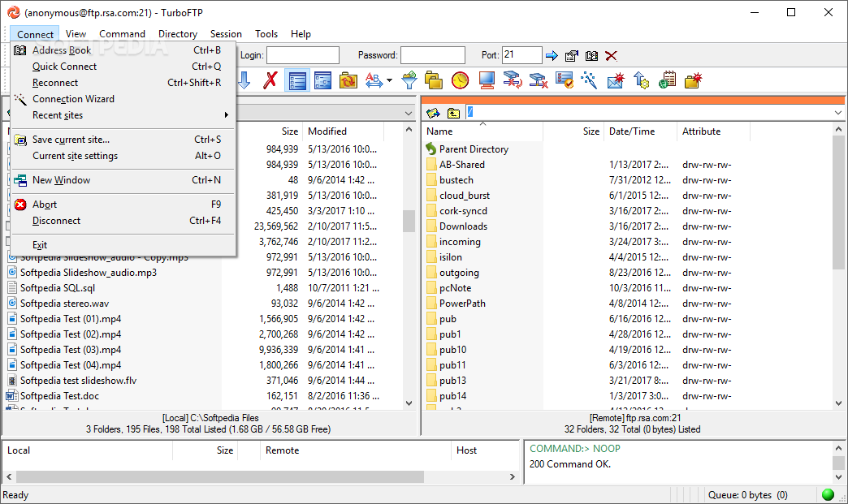The height and width of the screenshot is (504, 848).
Task: Open the notepad log with globe icon
Action: tap(668, 80)
